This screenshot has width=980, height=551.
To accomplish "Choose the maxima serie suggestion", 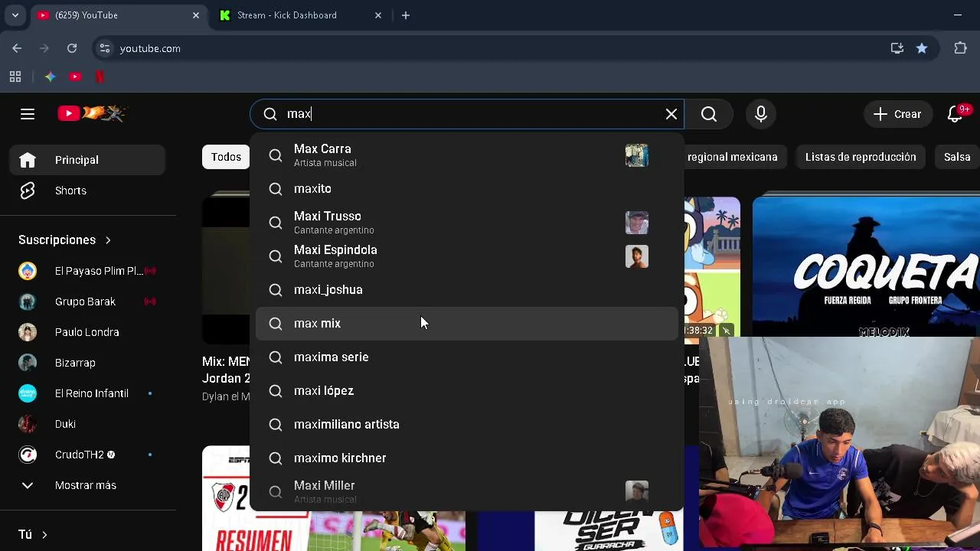I will pyautogui.click(x=466, y=357).
